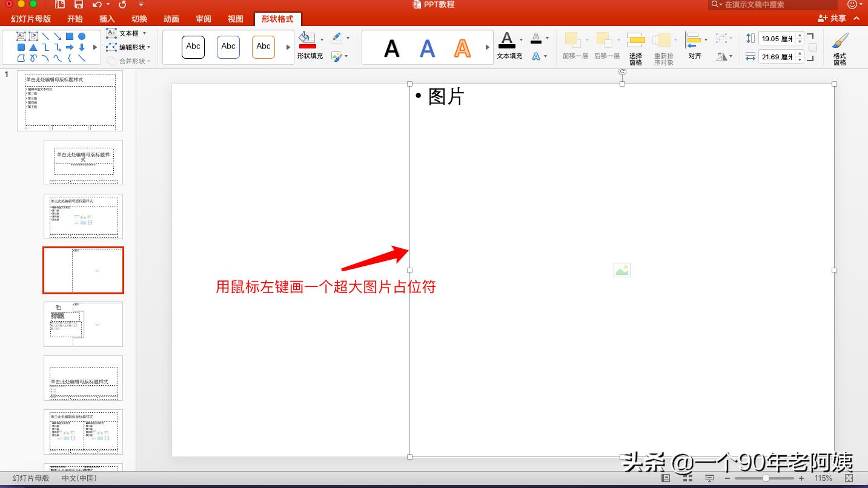
Task: Click the text outline icon
Action: (x=536, y=38)
